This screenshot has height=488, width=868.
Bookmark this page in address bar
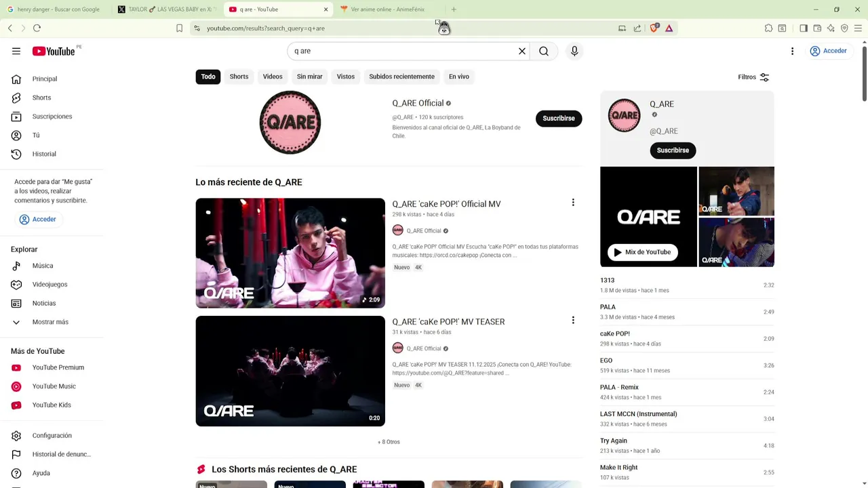179,28
